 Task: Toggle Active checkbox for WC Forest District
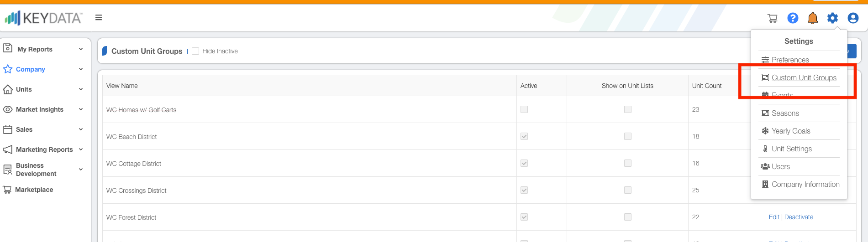pyautogui.click(x=524, y=217)
